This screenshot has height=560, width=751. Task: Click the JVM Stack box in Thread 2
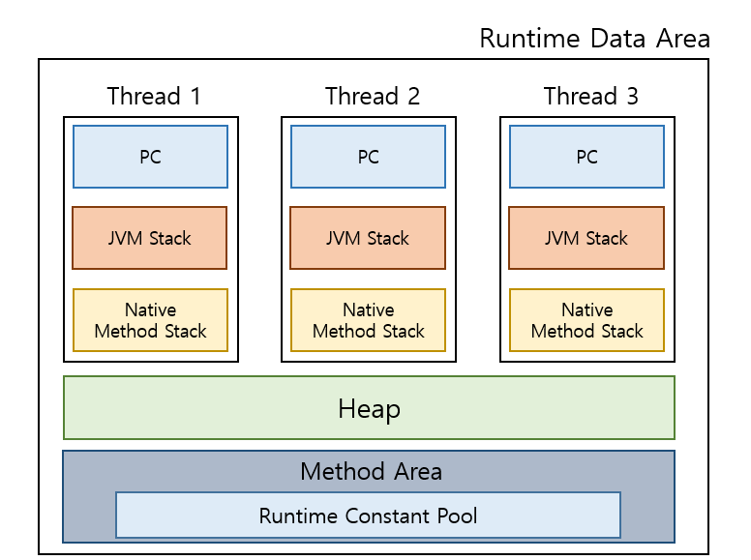click(368, 238)
